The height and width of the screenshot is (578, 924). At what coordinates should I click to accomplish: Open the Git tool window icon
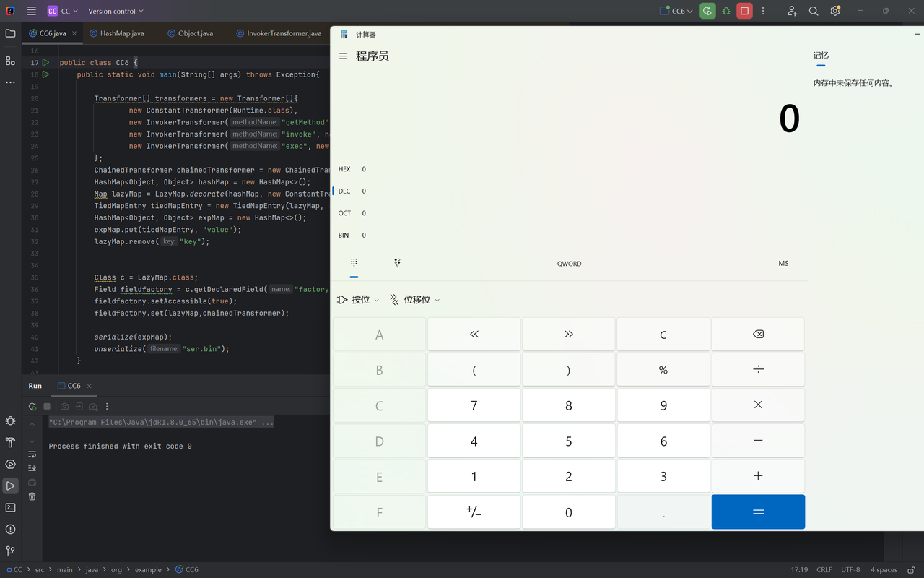pos(10,551)
